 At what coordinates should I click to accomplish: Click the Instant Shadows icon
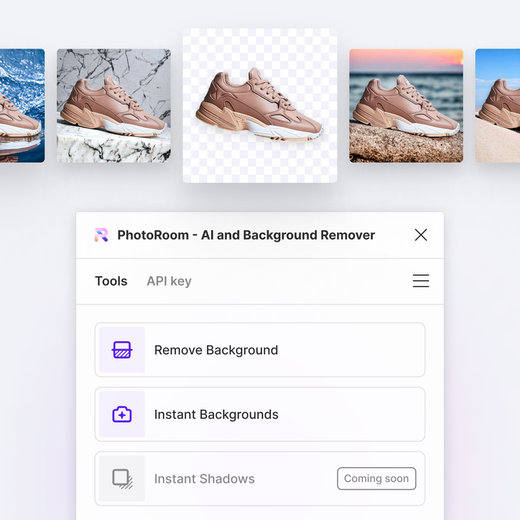coord(122,479)
